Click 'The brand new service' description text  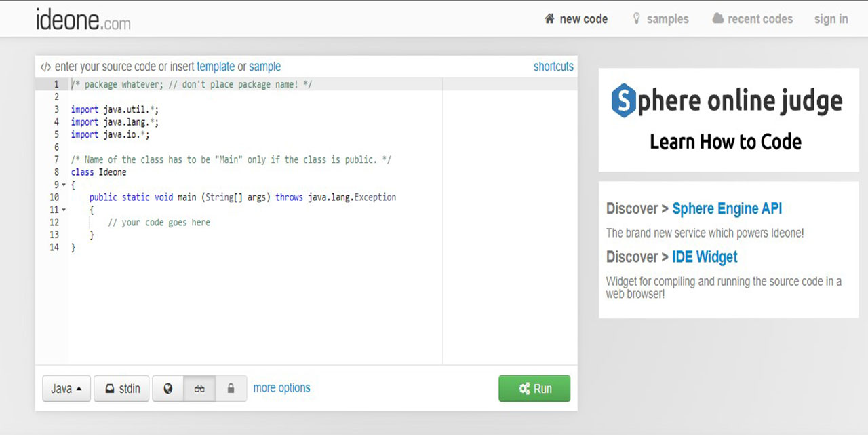click(705, 233)
